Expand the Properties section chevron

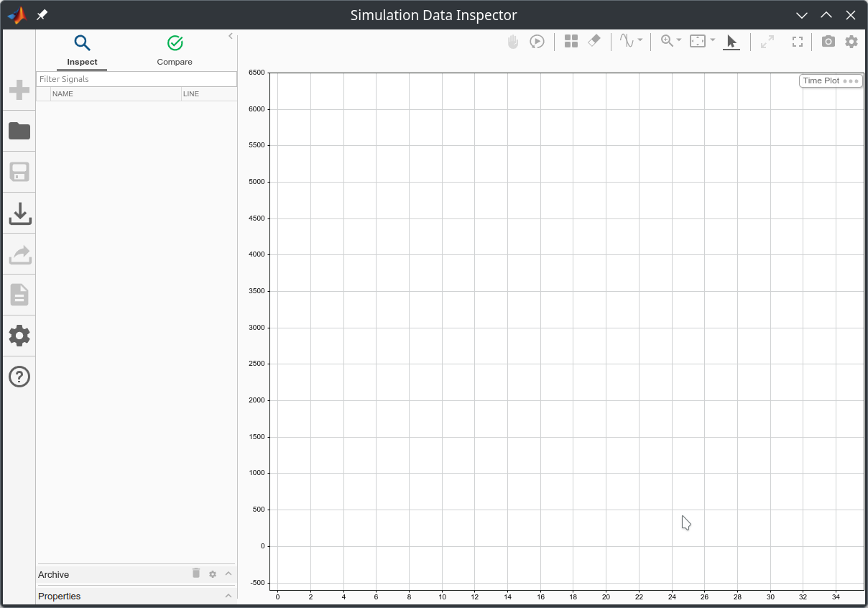point(228,596)
